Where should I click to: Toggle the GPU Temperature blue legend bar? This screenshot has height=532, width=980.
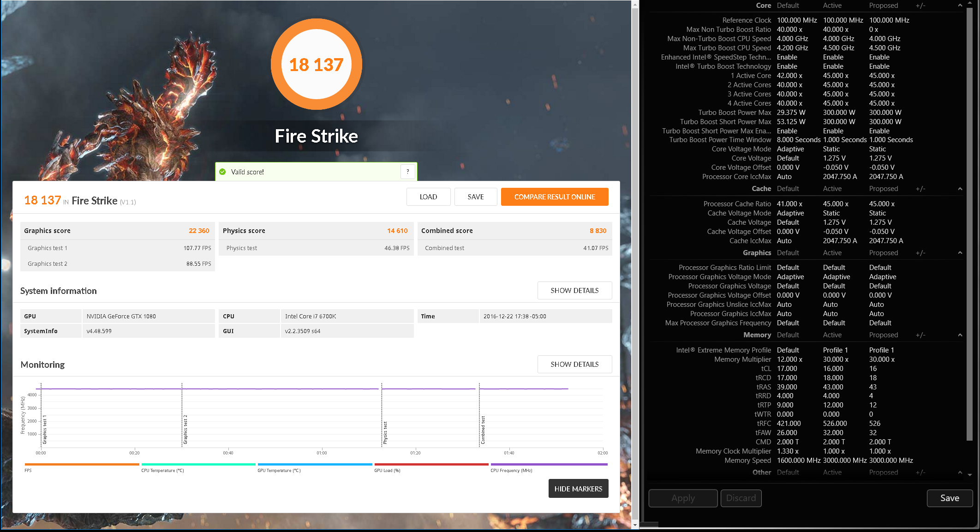coord(315,464)
